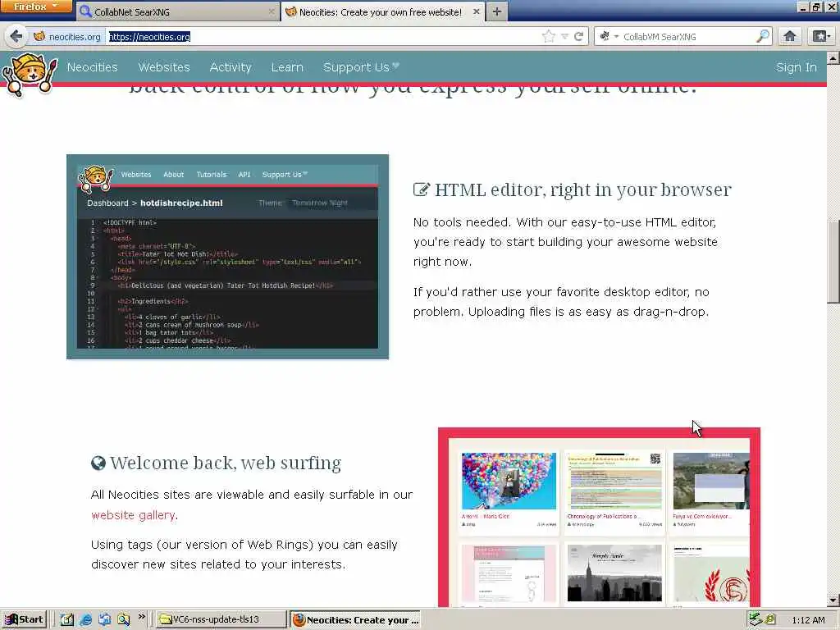Follow the website gallery link
Viewport: 840px width, 630px height.
[133, 515]
